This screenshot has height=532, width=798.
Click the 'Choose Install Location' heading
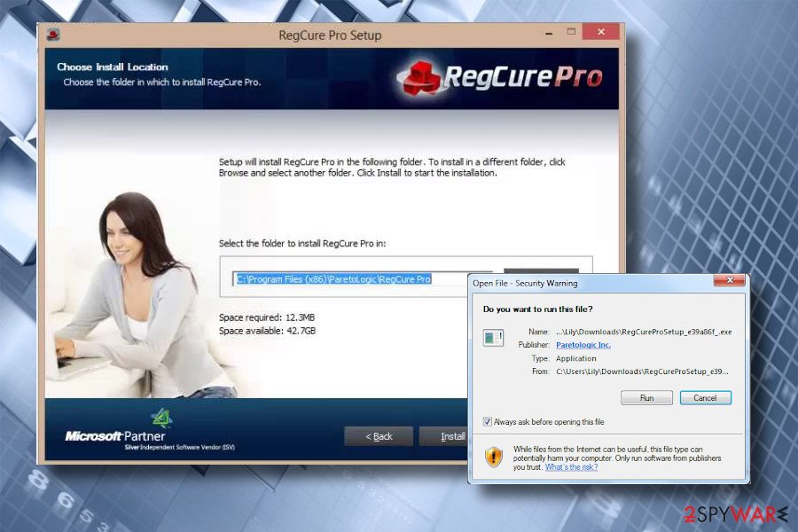pos(113,66)
